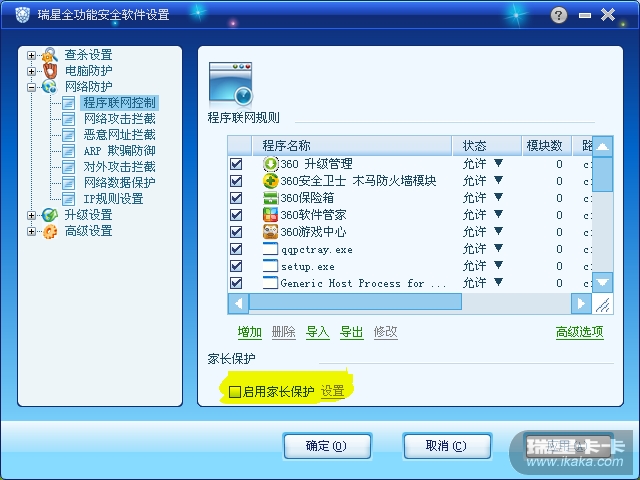Select 网络攻击拦截 in the tree
Screen dimensions: 640x480
click(x=120, y=119)
